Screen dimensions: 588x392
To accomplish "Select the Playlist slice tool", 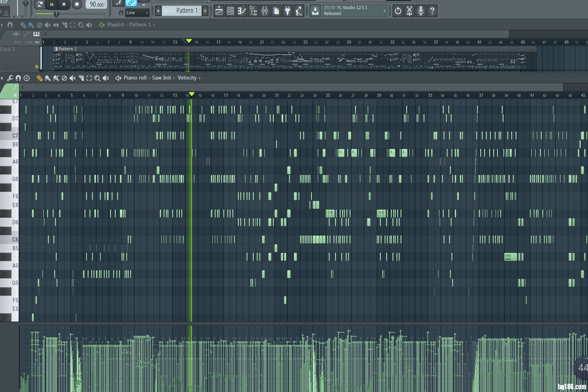I will tap(65, 25).
